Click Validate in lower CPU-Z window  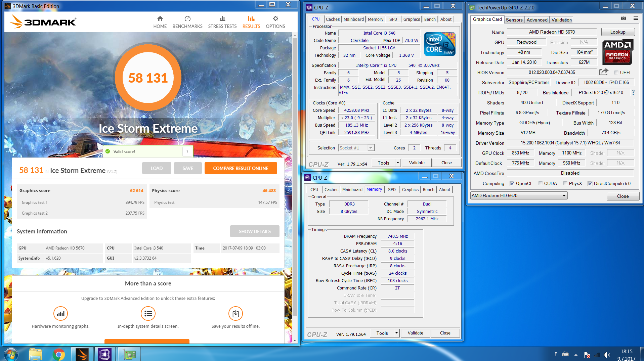tap(415, 333)
